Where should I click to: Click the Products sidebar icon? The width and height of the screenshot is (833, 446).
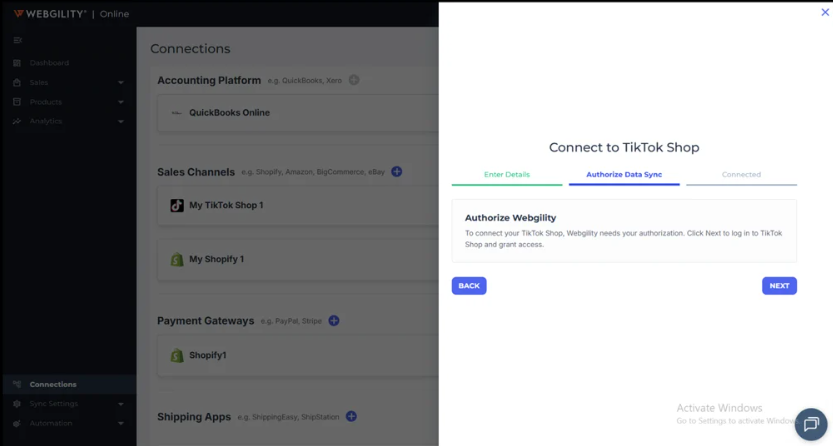17,101
